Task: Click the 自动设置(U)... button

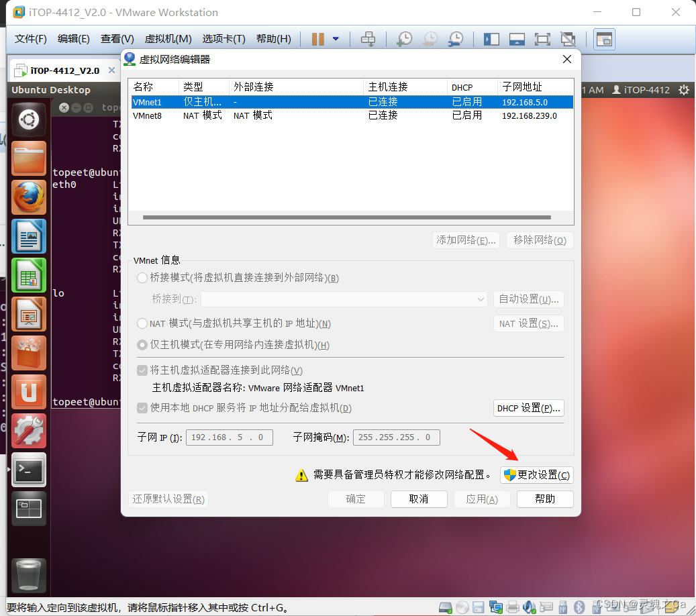Action: (x=529, y=299)
